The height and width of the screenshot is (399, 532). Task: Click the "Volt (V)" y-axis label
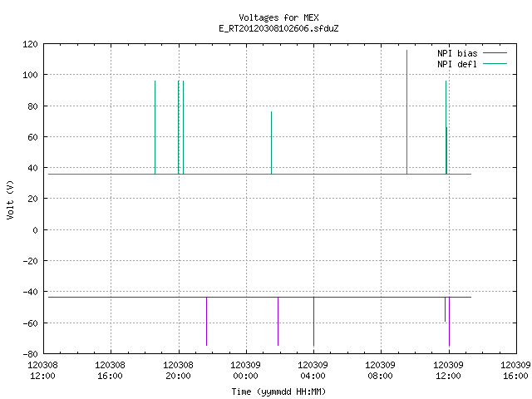click(10, 199)
